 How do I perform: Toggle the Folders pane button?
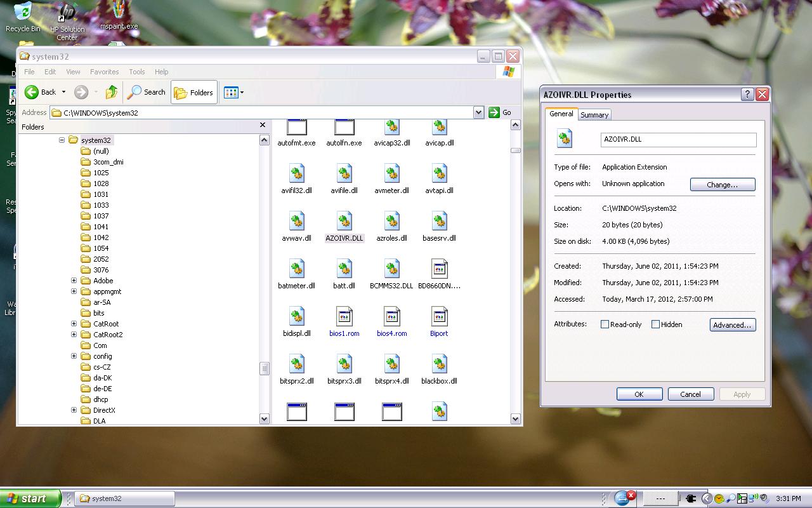(194, 92)
